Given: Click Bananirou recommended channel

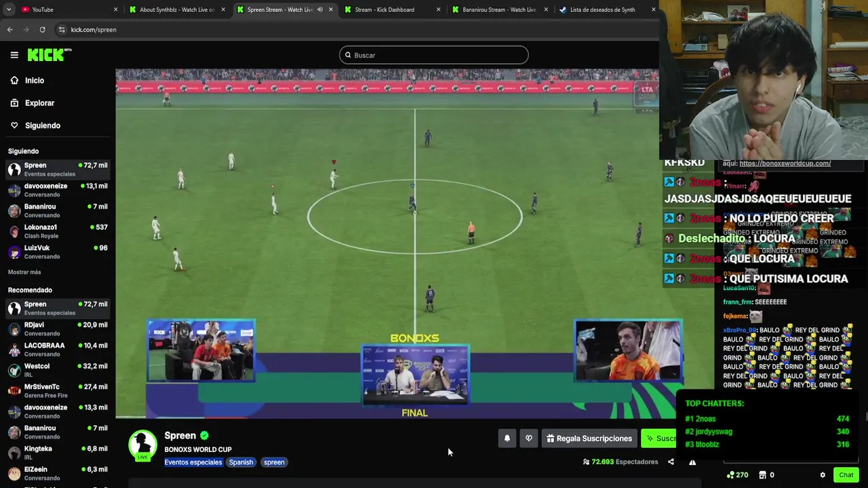Looking at the screenshot, I should [58, 432].
